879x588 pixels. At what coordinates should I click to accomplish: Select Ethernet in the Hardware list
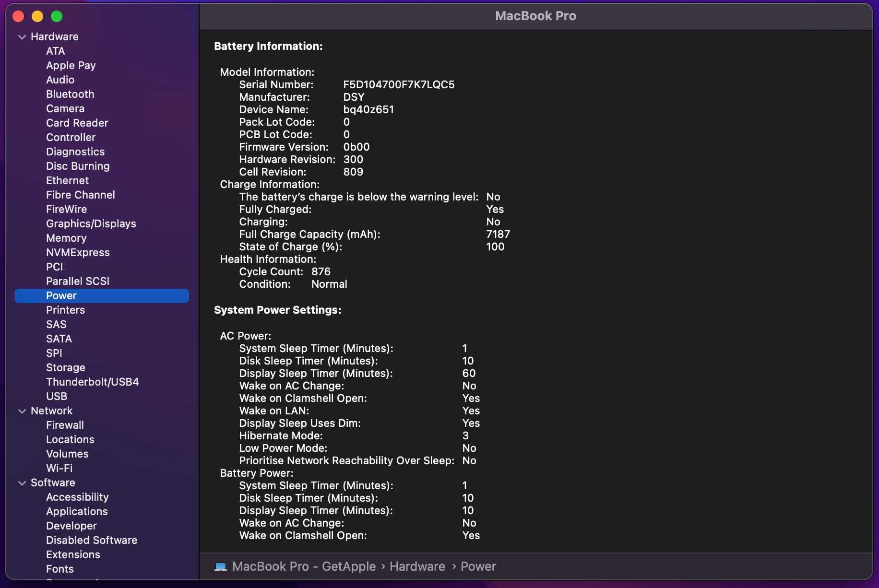coord(68,180)
